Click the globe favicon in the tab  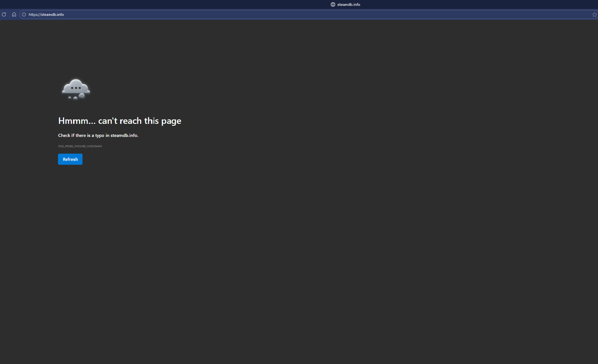(x=333, y=5)
